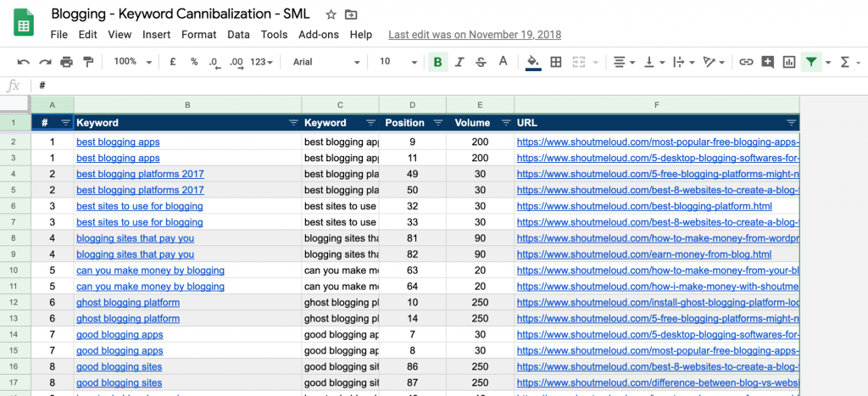Open the 100% zoom dropdown

click(132, 62)
